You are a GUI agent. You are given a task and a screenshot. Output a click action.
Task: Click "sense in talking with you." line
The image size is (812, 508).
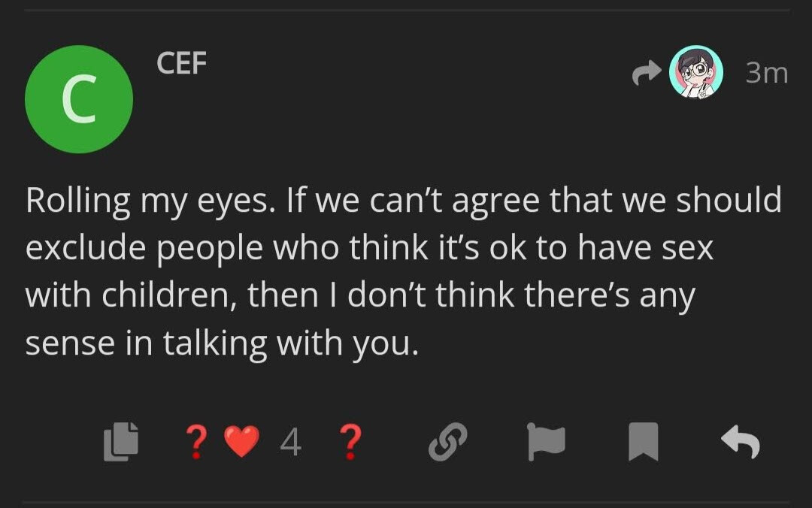222,344
